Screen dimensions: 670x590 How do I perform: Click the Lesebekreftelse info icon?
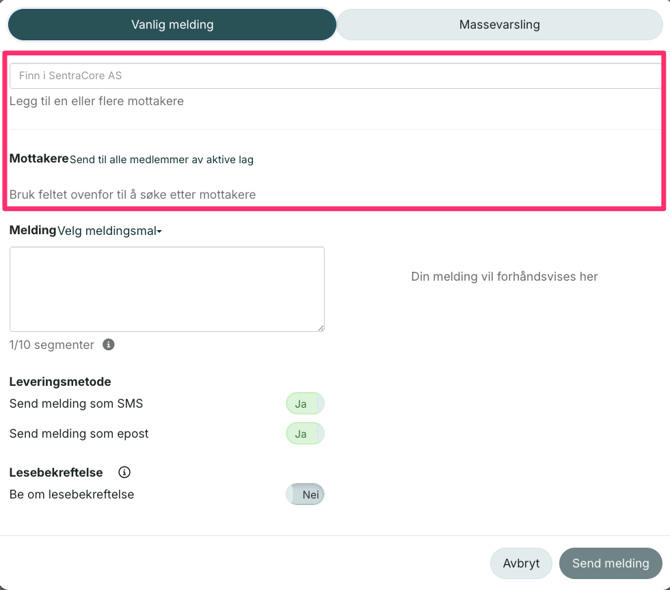(124, 472)
